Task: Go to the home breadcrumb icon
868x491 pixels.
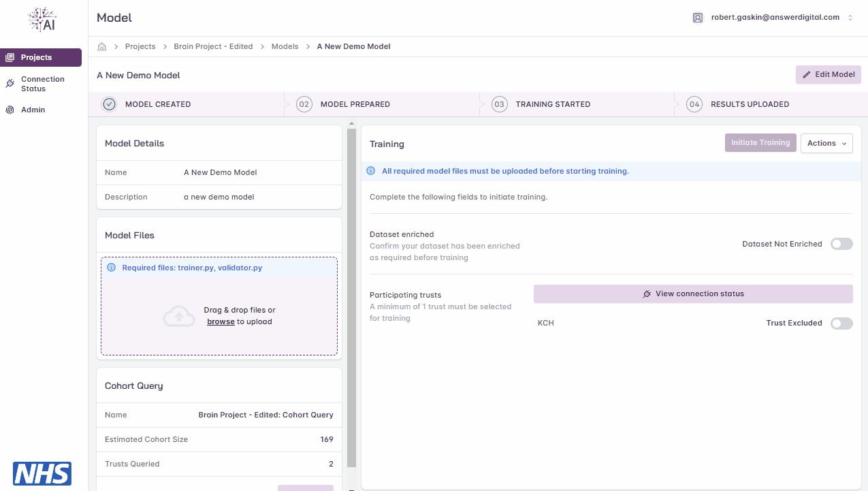Action: click(102, 46)
